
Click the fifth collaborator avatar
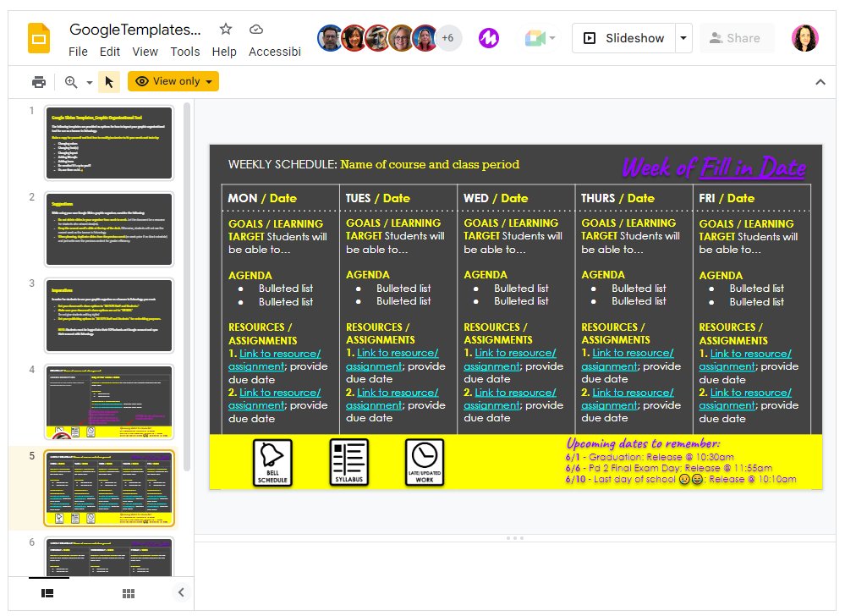click(425, 38)
